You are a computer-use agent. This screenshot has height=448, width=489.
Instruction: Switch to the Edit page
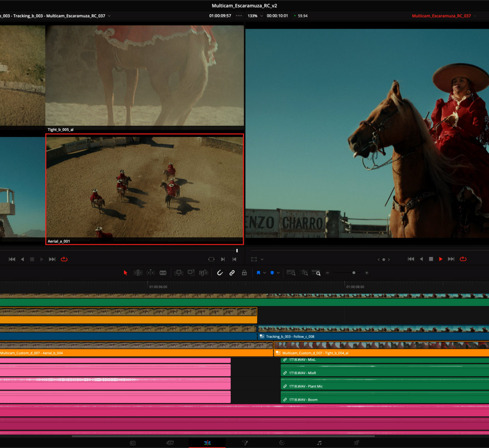point(207,443)
